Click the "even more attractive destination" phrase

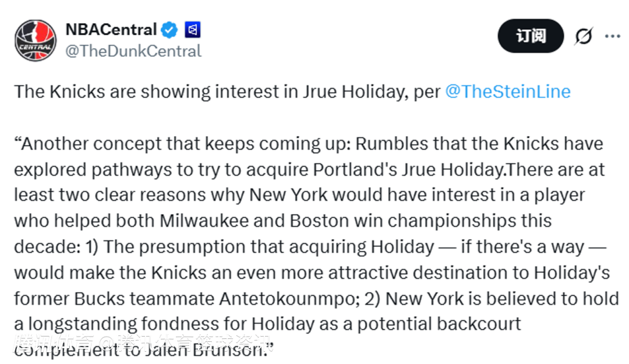[x=327, y=273]
